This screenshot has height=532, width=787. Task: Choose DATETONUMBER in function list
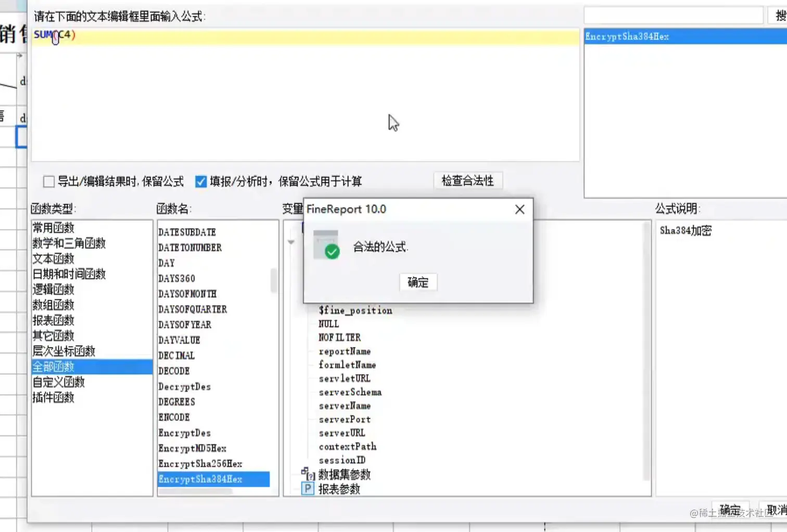(213, 248)
